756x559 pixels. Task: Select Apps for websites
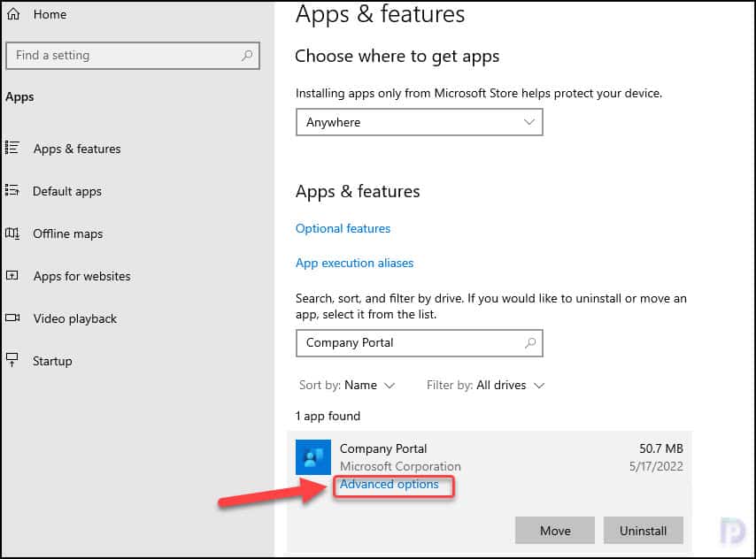pos(82,276)
